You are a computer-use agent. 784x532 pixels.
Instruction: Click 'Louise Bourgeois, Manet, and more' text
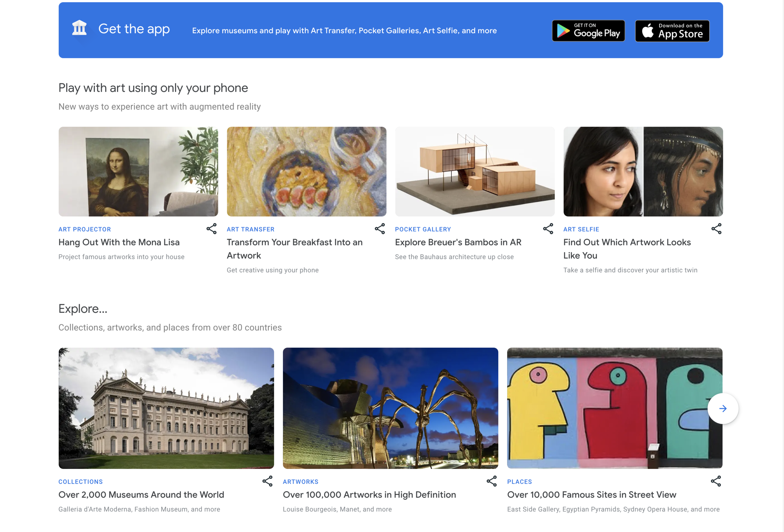337,509
